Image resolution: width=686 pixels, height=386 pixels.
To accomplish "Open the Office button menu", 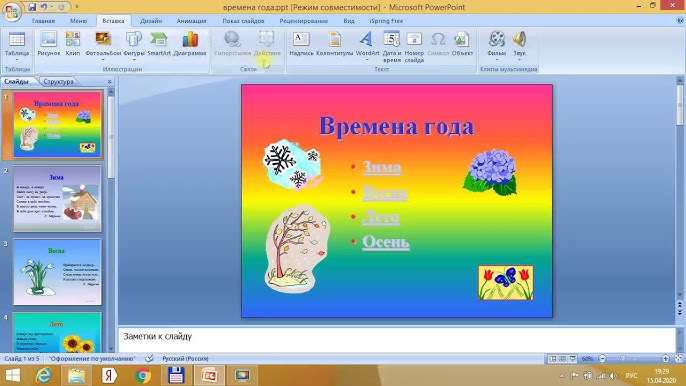I will (12, 11).
